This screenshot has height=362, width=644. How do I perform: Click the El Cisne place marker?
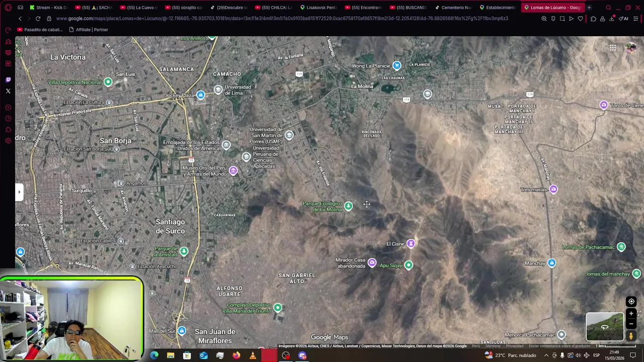(411, 244)
